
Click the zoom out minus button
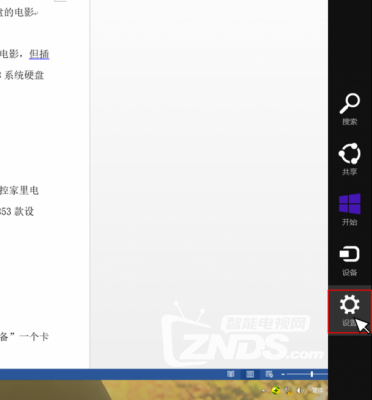point(283,374)
